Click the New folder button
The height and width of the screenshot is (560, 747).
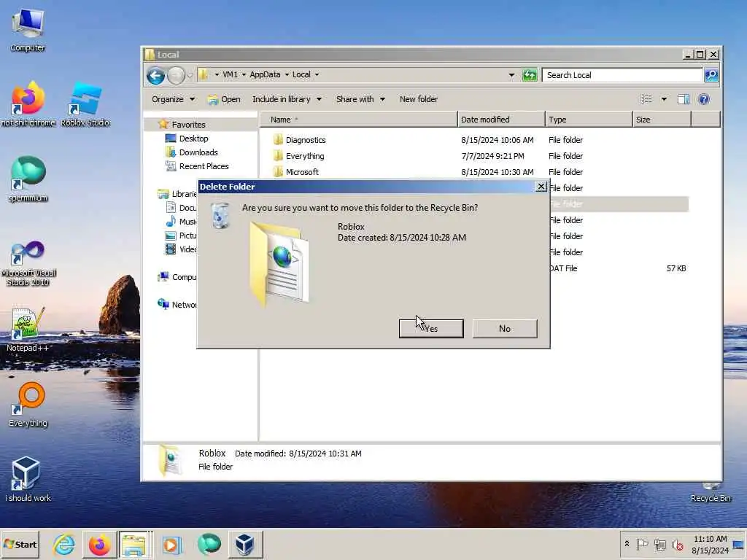[418, 99]
